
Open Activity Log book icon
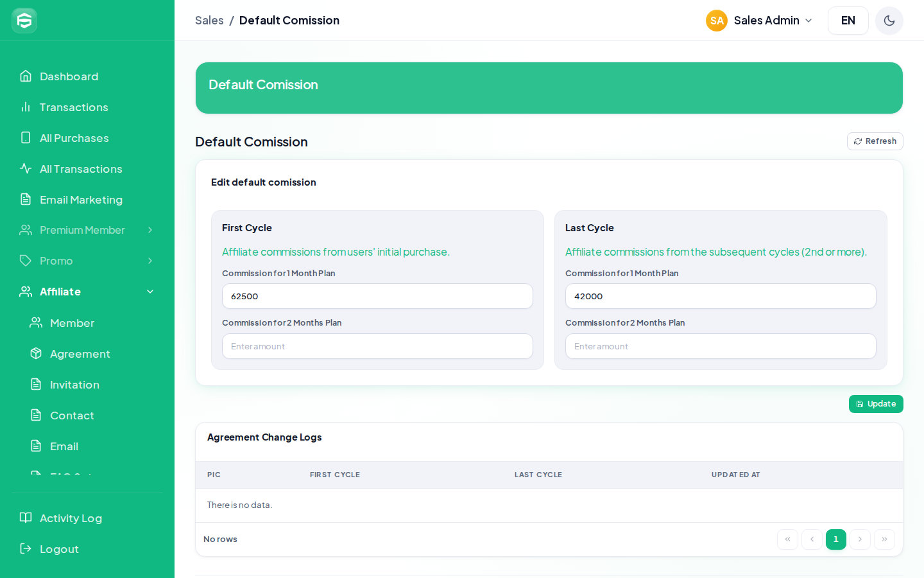(26, 518)
